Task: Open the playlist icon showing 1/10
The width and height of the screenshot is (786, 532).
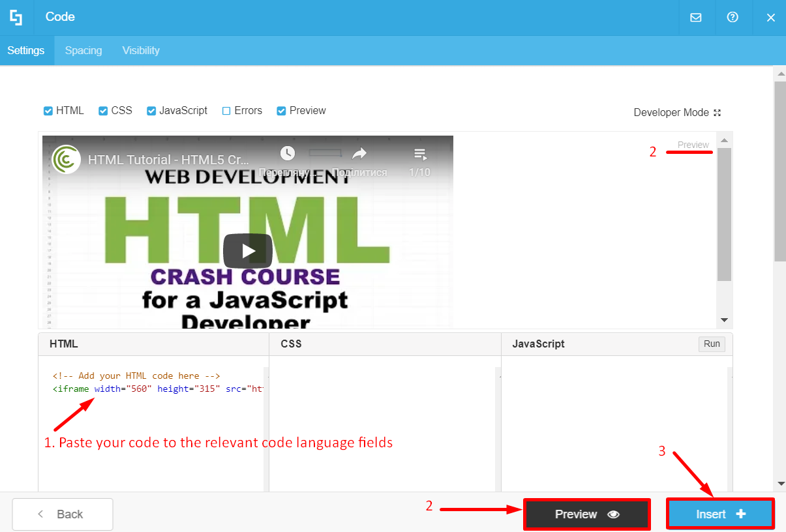Action: pos(420,154)
